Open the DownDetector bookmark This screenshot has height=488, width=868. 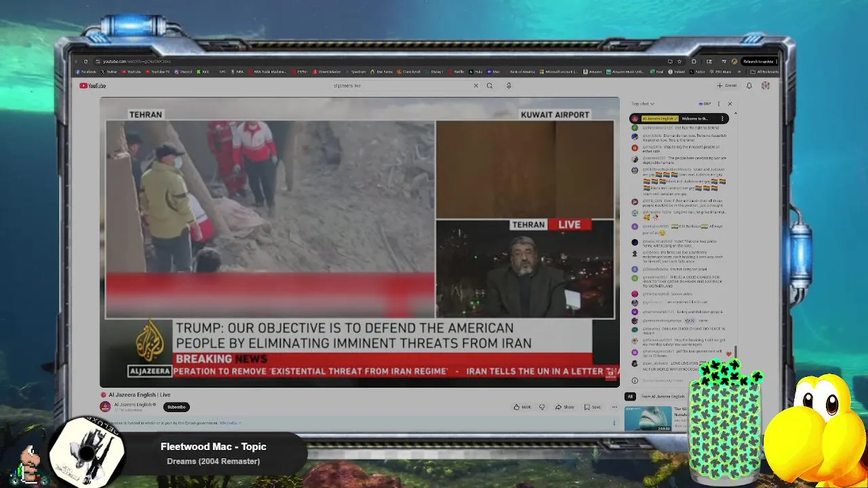327,72
